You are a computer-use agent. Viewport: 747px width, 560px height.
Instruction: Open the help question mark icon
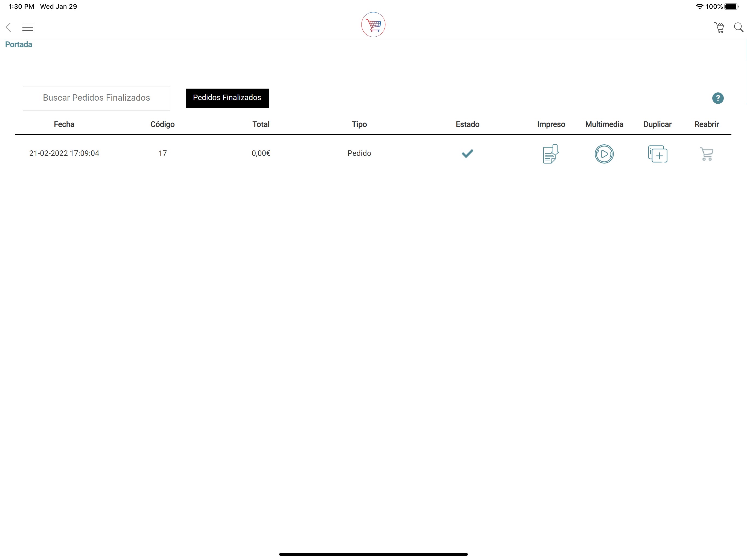[x=718, y=98]
